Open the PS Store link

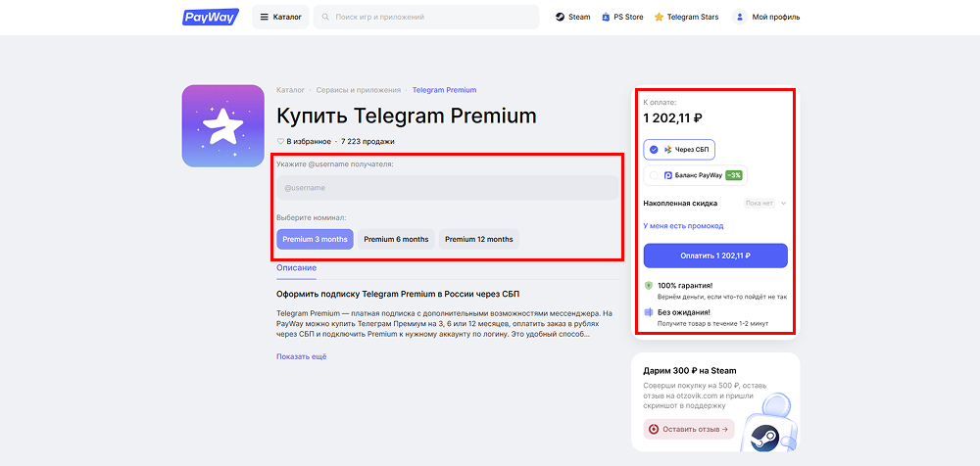tap(622, 17)
